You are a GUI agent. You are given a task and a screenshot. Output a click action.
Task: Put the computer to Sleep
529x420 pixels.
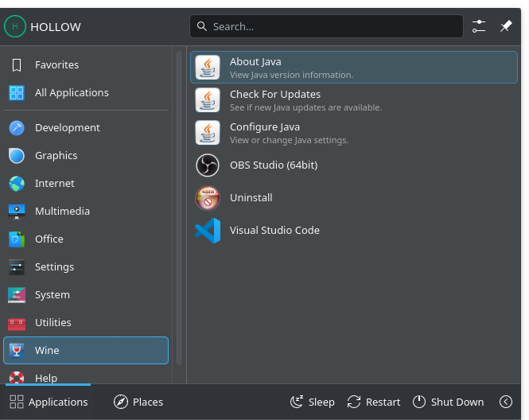pos(313,402)
